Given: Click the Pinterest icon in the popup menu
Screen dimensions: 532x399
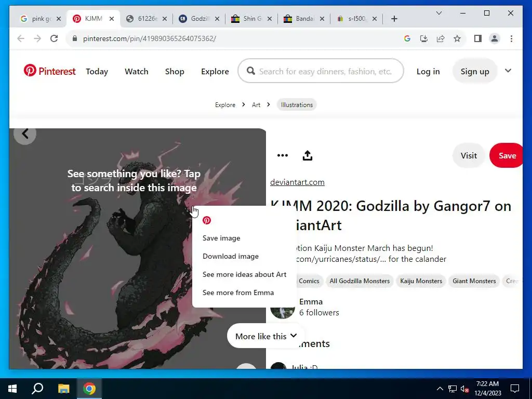Looking at the screenshot, I should click(x=207, y=220).
